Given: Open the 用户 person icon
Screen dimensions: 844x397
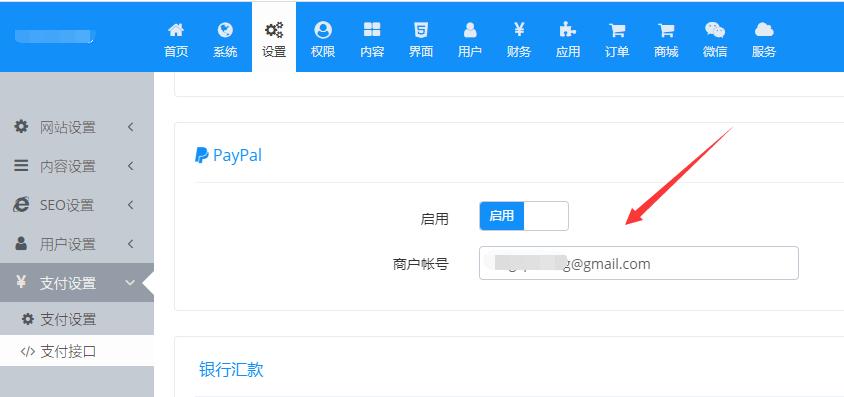Looking at the screenshot, I should coord(470,30).
